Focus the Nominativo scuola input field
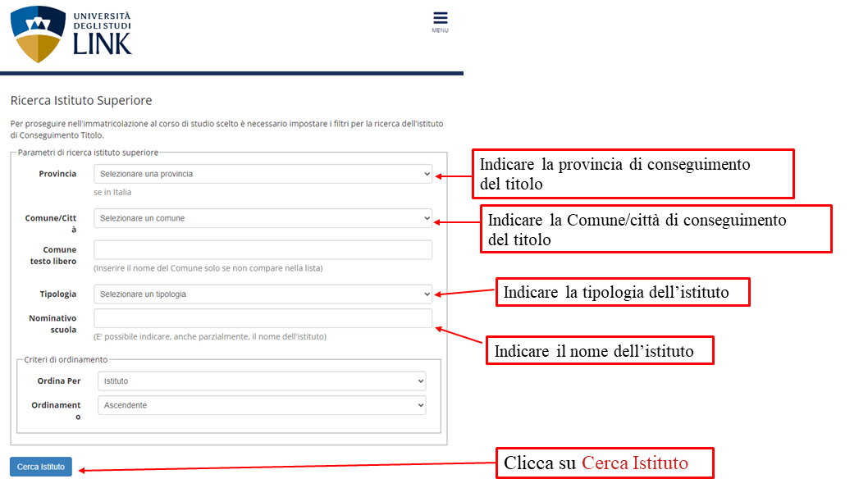 (263, 318)
